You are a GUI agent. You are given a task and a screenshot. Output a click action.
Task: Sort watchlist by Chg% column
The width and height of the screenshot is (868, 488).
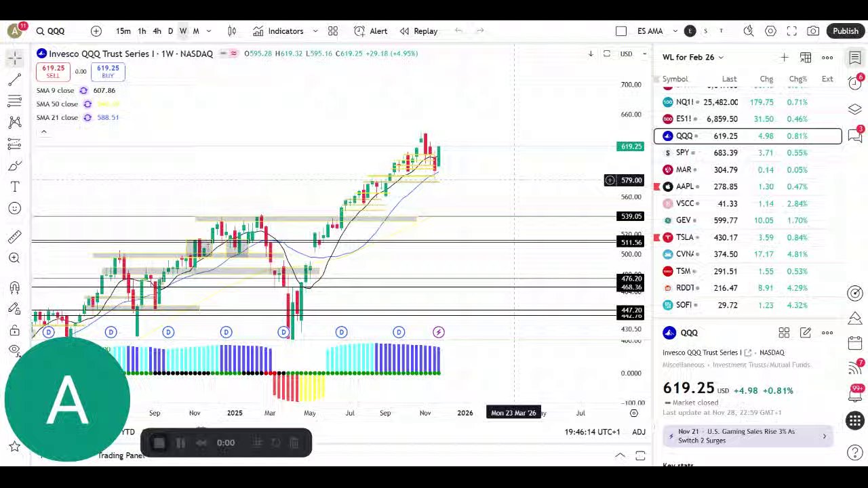797,79
